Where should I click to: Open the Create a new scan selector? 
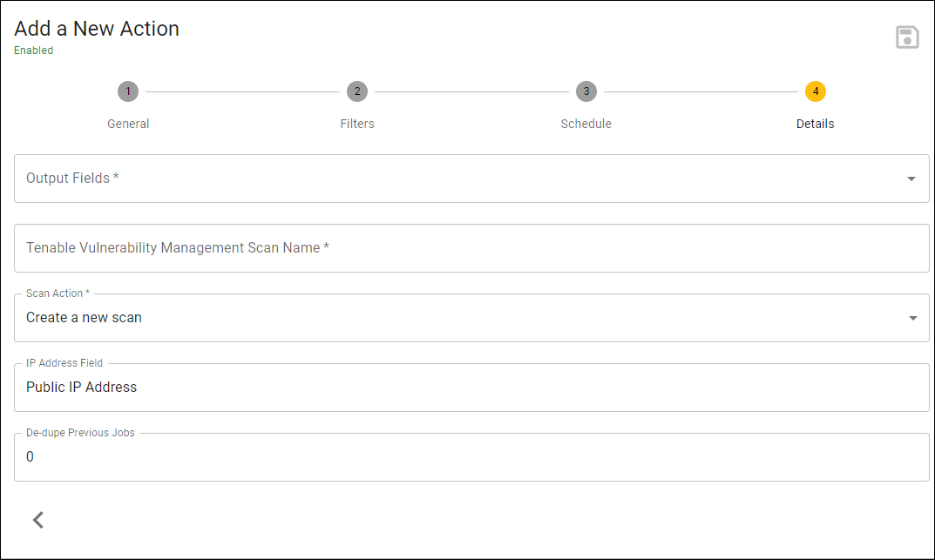(471, 318)
